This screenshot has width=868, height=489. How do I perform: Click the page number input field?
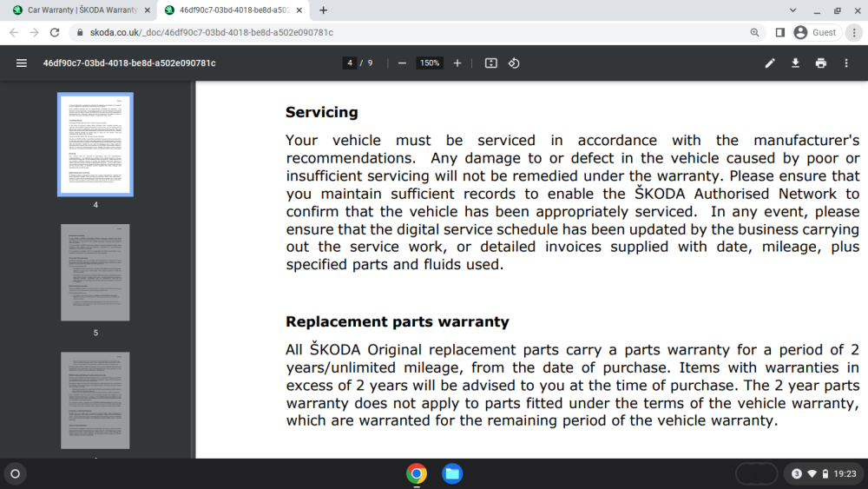(x=349, y=63)
